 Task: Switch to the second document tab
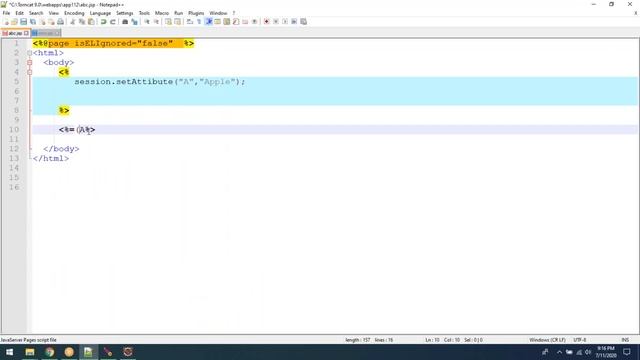click(x=46, y=33)
